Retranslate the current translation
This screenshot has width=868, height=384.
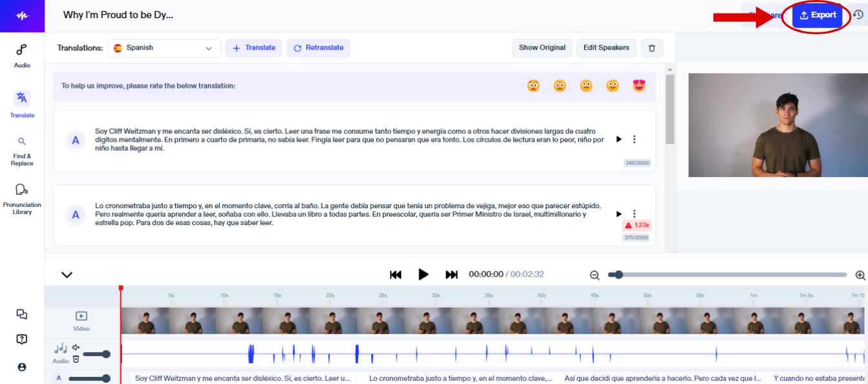click(x=318, y=48)
